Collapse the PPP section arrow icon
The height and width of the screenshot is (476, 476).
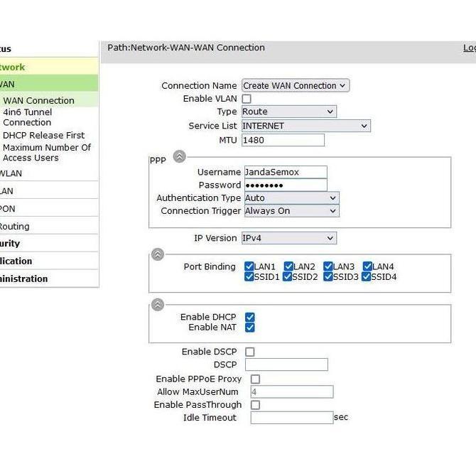click(179, 157)
